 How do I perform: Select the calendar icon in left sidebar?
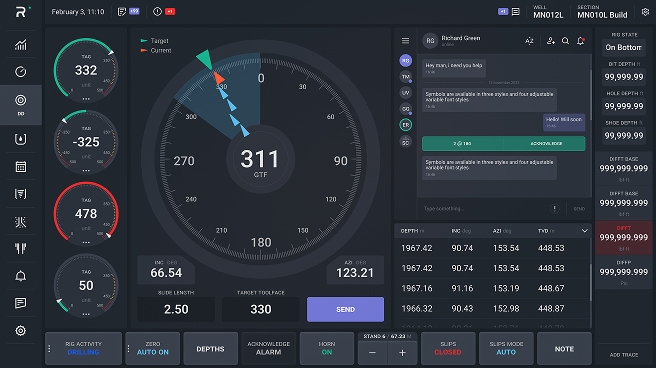[x=20, y=167]
